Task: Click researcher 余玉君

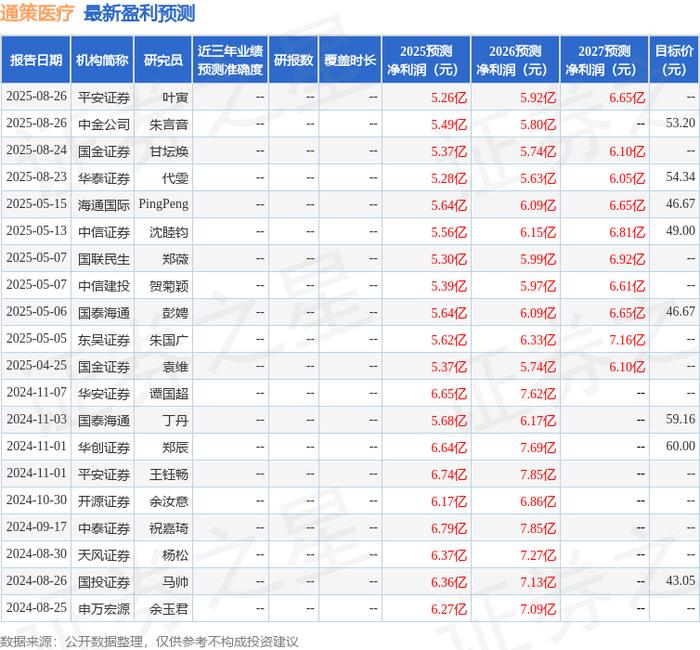Action: pos(168,609)
